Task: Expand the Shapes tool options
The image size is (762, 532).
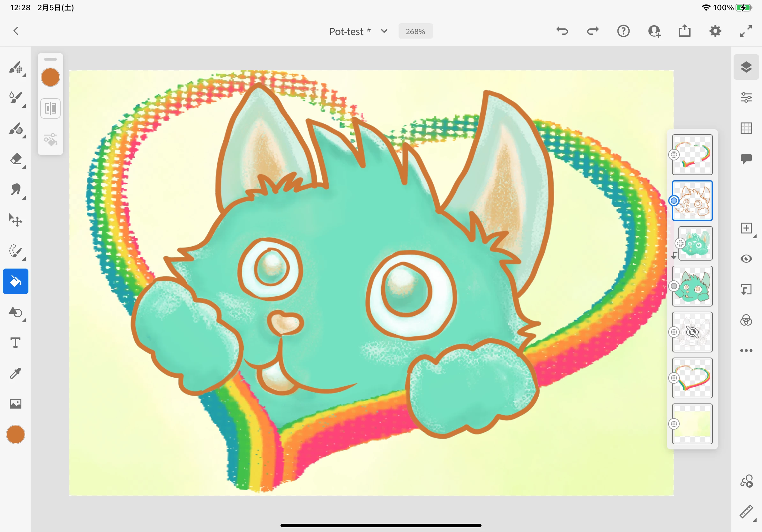Action: tap(24, 321)
